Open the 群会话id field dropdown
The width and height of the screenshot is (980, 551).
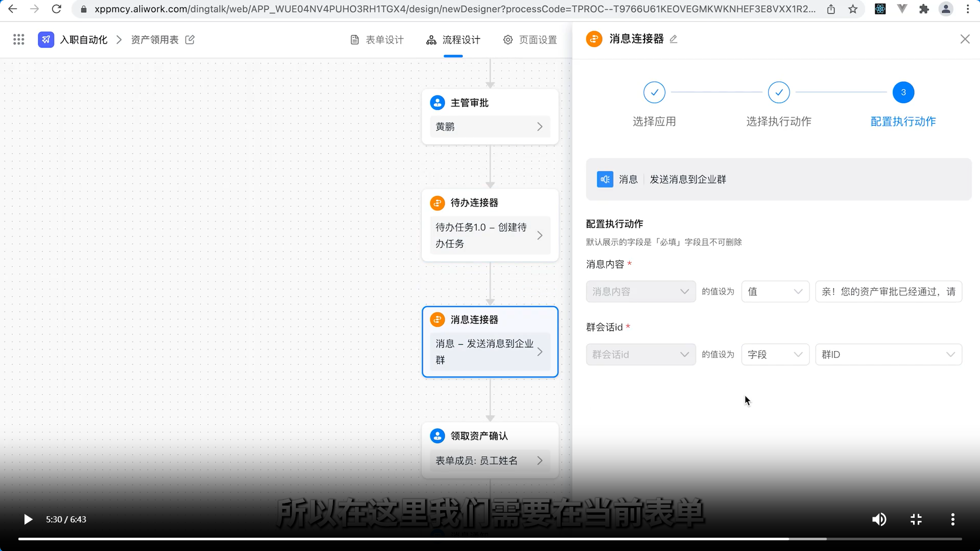tap(640, 354)
